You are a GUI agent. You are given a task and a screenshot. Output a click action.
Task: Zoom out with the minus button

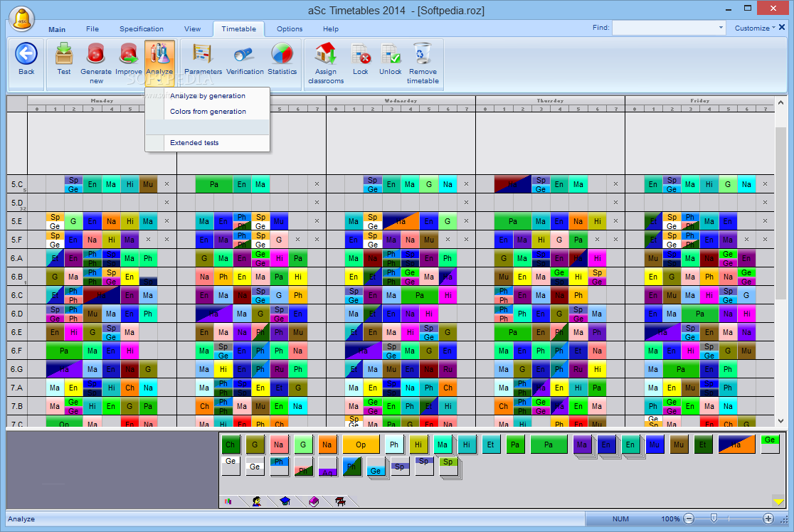[689, 518]
